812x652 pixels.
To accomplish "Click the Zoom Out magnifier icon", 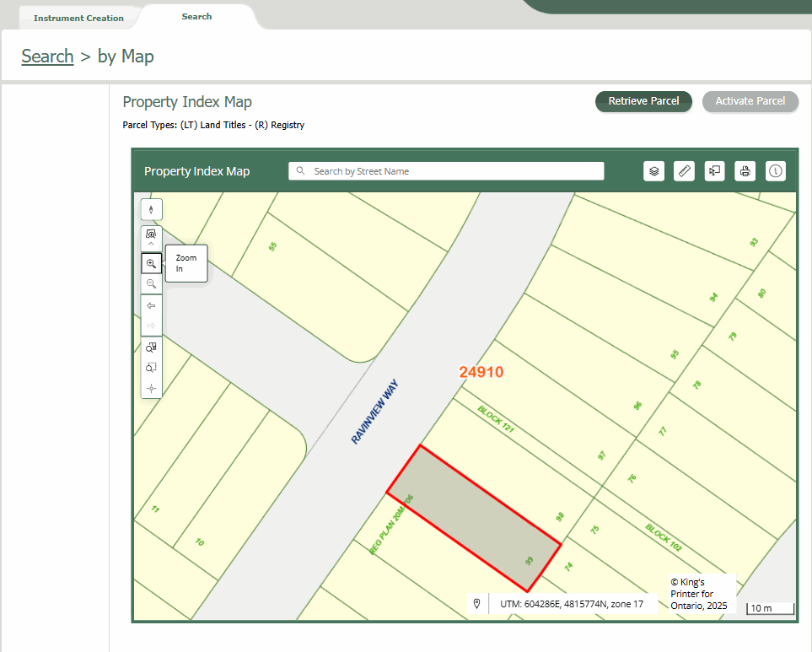I will point(151,283).
